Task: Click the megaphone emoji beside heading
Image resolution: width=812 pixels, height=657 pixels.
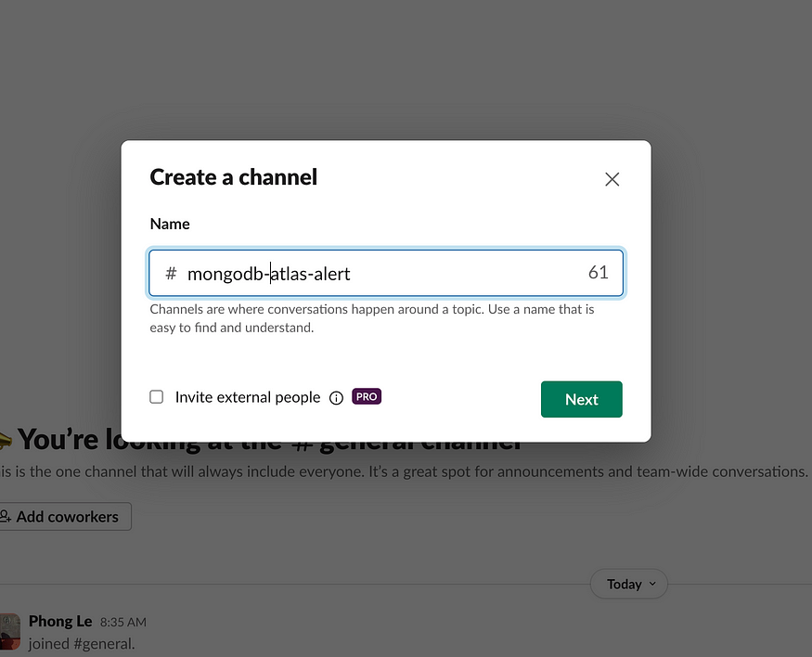Action: click(6, 440)
